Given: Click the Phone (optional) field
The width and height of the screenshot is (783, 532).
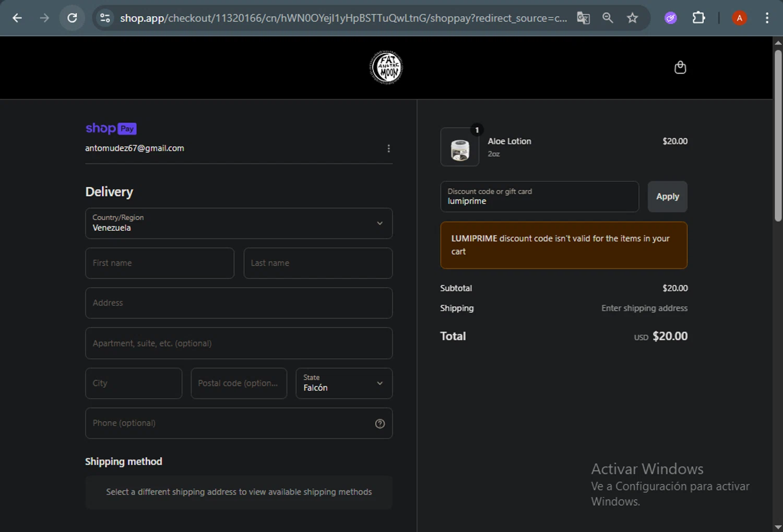Looking at the screenshot, I should (x=239, y=423).
